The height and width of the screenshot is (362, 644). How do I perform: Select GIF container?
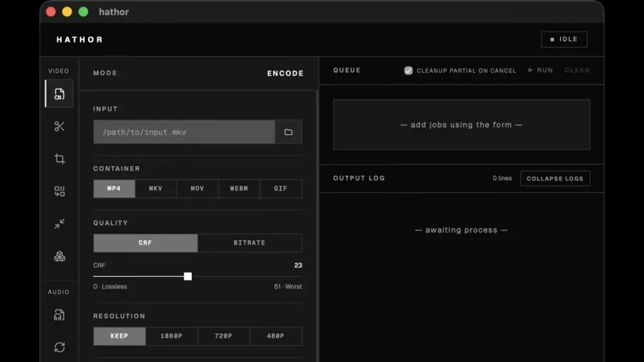coord(281,188)
